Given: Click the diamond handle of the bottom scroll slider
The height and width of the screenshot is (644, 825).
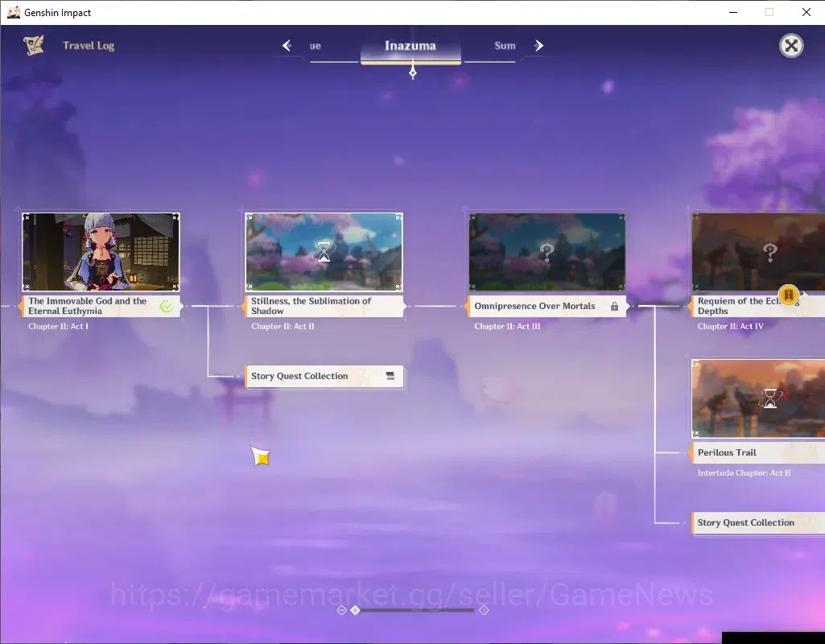Looking at the screenshot, I should click(x=355, y=610).
